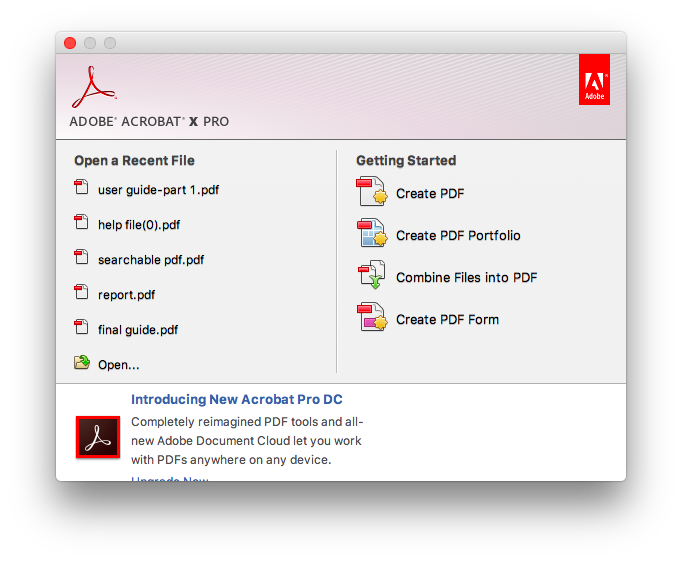
Task: Select the Combine Files into PDF label
Action: [466, 277]
